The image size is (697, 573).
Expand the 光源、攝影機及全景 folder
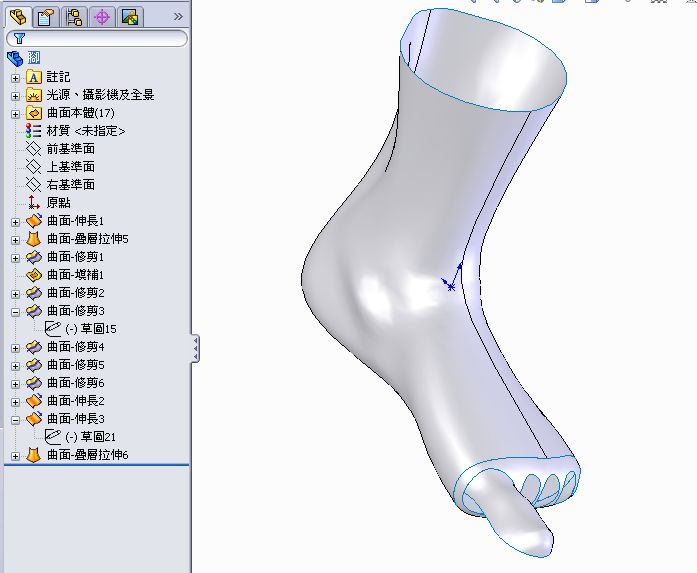16,96
